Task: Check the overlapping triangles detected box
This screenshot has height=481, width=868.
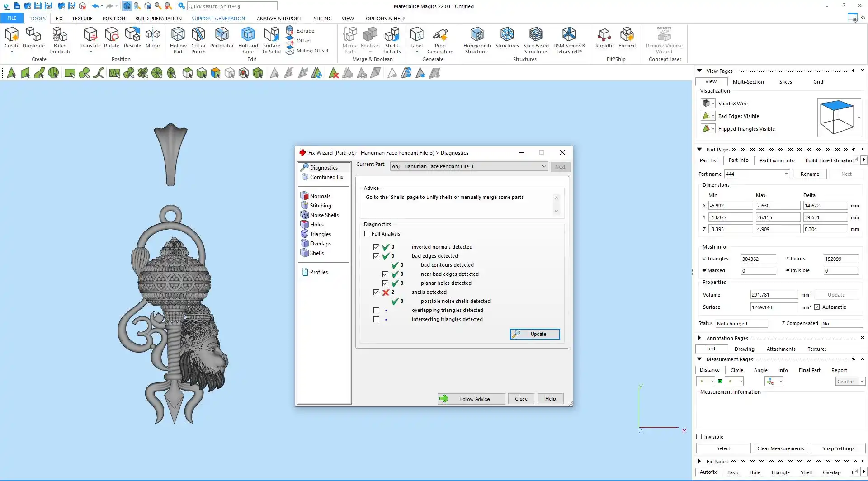Action: (376, 311)
